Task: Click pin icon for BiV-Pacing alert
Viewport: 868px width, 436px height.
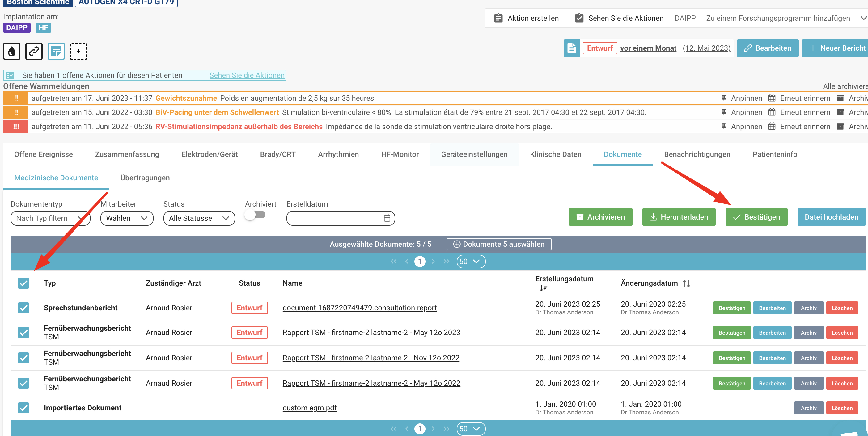Action: click(x=723, y=112)
